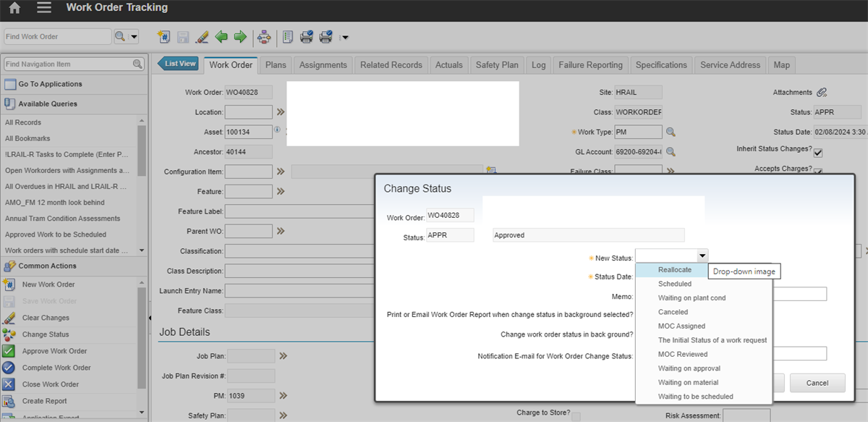
Task: Return to List View
Action: (x=178, y=63)
